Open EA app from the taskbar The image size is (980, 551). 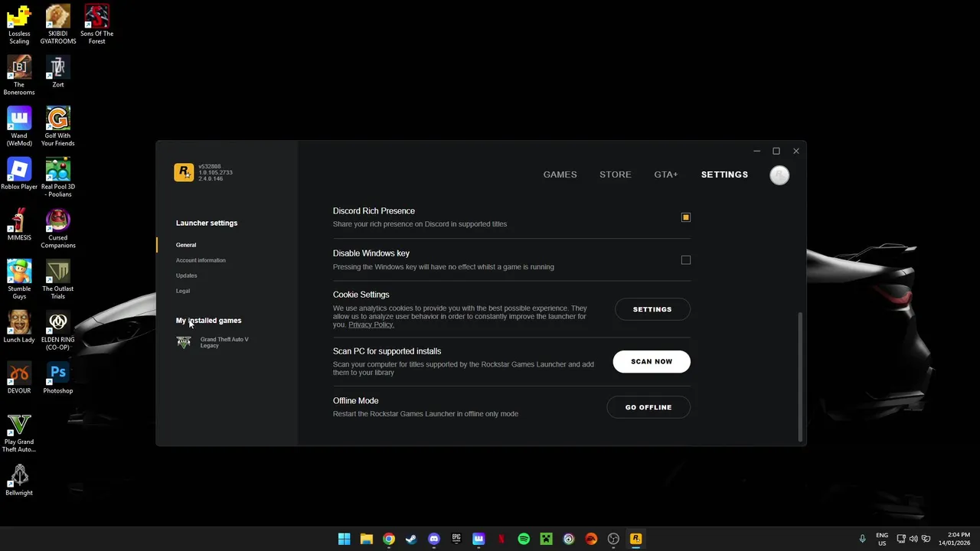pyautogui.click(x=591, y=539)
